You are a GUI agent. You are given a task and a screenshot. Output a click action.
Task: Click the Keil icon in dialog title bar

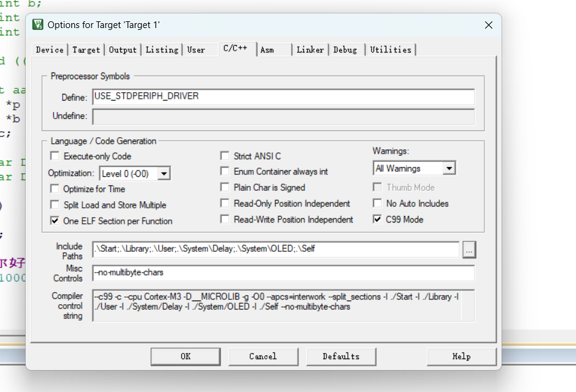(x=38, y=25)
